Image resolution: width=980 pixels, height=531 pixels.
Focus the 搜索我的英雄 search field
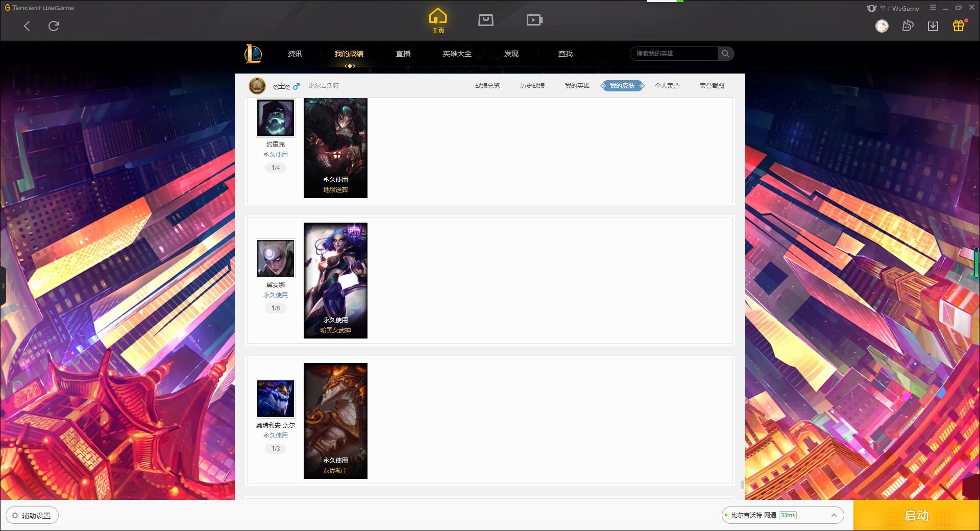tap(674, 54)
